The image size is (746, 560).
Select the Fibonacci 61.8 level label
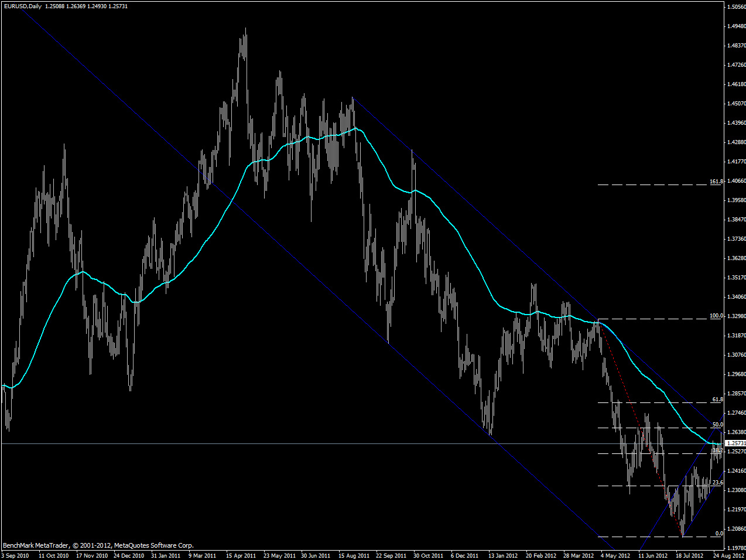[717, 399]
